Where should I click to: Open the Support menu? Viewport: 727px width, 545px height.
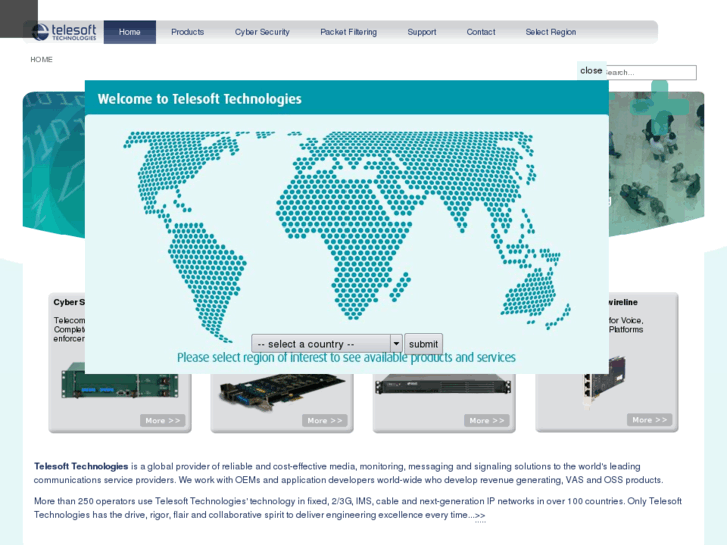tap(421, 32)
